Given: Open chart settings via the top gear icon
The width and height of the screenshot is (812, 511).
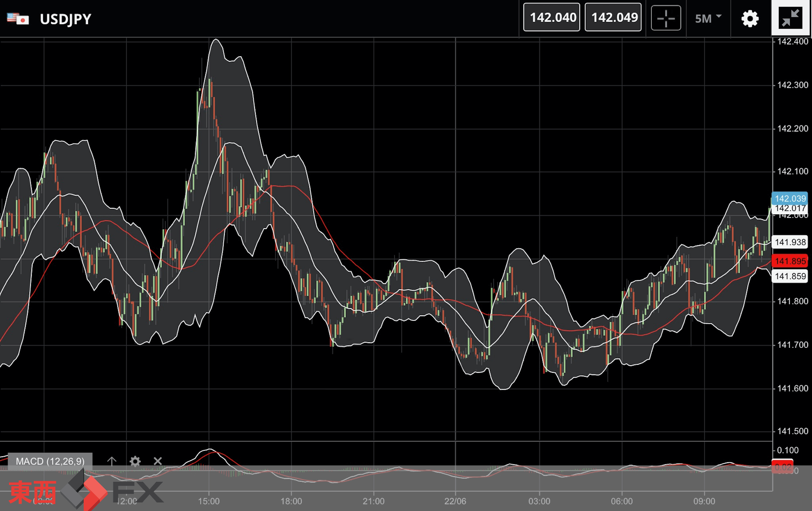Looking at the screenshot, I should point(749,18).
